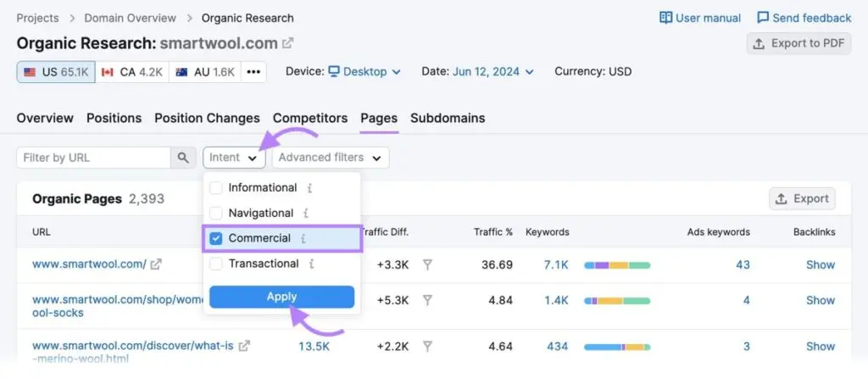Expand the Intent filter dropdown

point(234,158)
